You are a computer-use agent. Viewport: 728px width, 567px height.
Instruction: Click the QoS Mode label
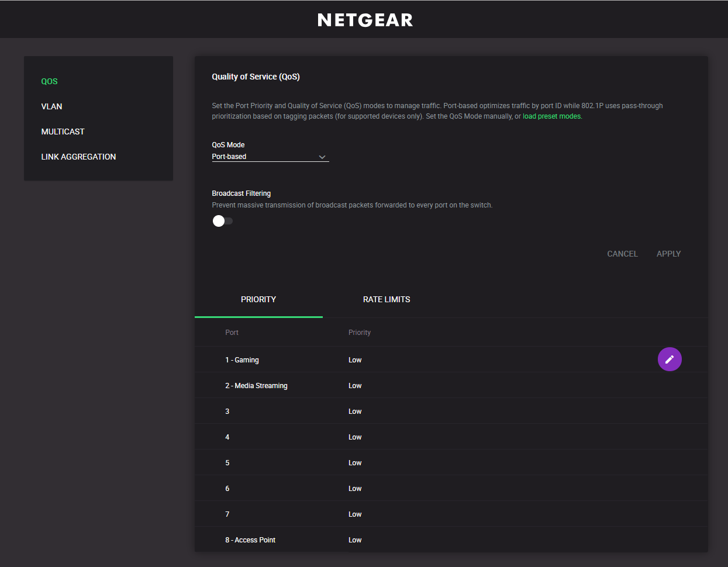coord(228,145)
